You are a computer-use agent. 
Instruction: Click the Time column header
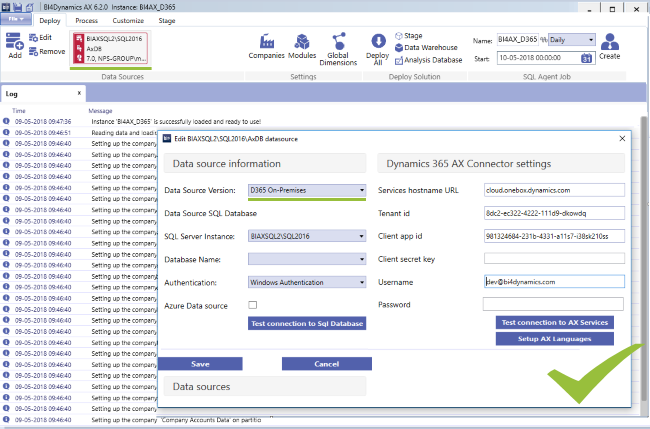[x=19, y=111]
